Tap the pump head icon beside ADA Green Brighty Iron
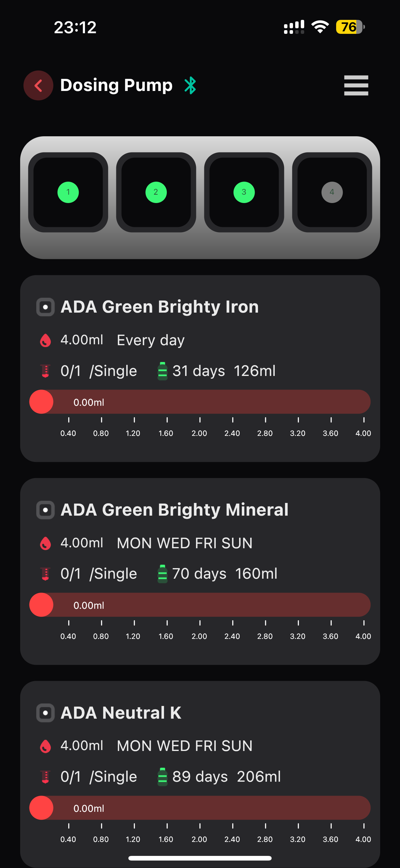Viewport: 400px width, 868px height. click(x=46, y=307)
